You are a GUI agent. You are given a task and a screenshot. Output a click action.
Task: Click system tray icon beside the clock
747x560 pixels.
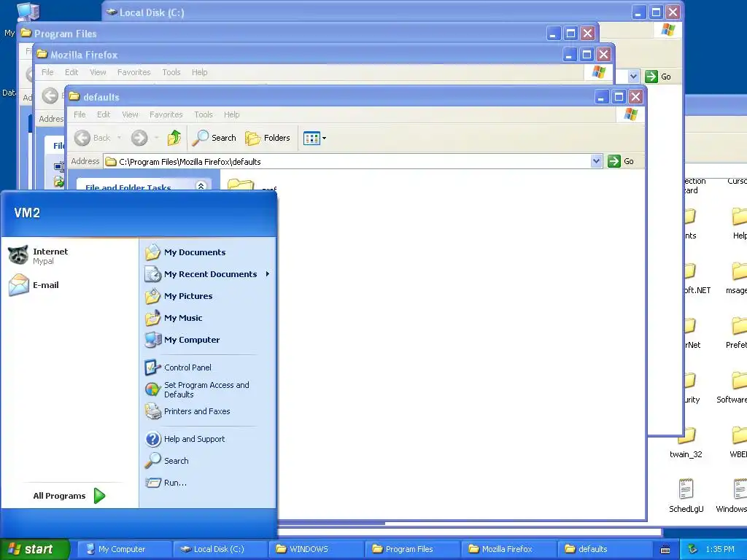(x=693, y=549)
